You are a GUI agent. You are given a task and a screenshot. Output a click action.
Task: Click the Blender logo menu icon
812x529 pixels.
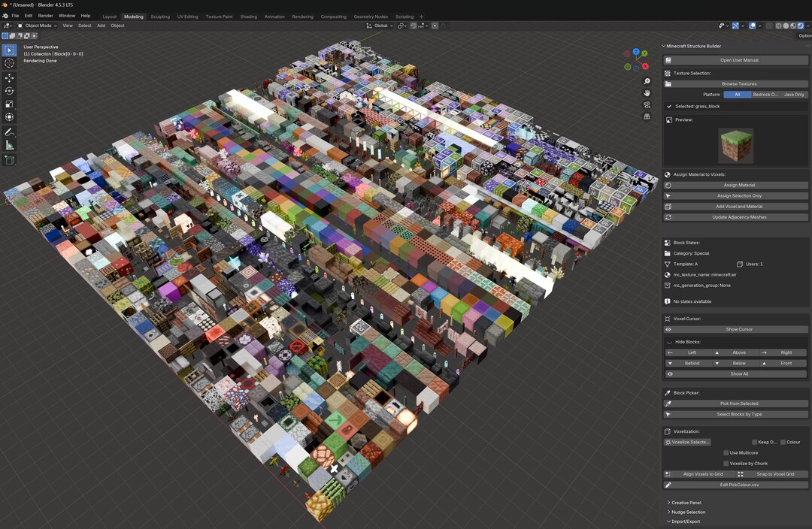(x=5, y=16)
